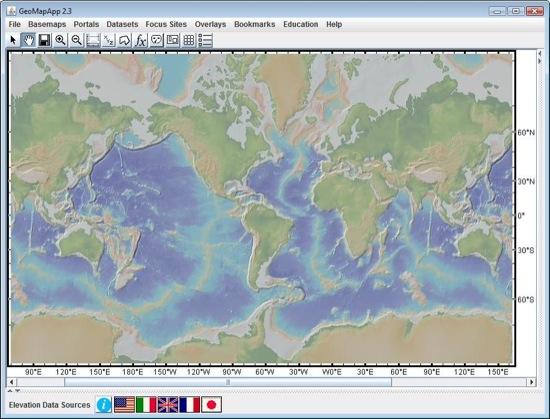Toggle the grid icon in toolbar
Image resolution: width=550 pixels, height=419 pixels.
[189, 40]
